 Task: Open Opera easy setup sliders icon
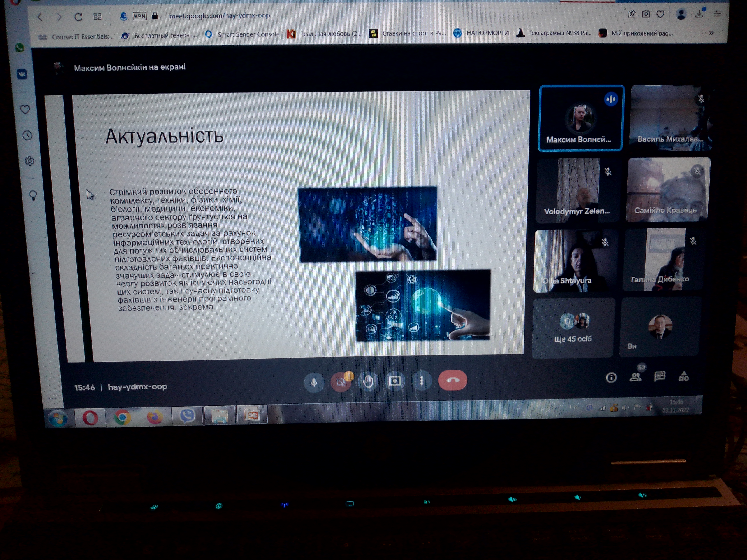[x=717, y=13]
